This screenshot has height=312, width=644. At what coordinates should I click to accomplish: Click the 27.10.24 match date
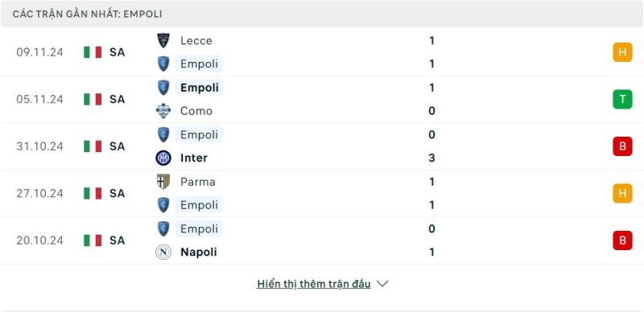39,193
